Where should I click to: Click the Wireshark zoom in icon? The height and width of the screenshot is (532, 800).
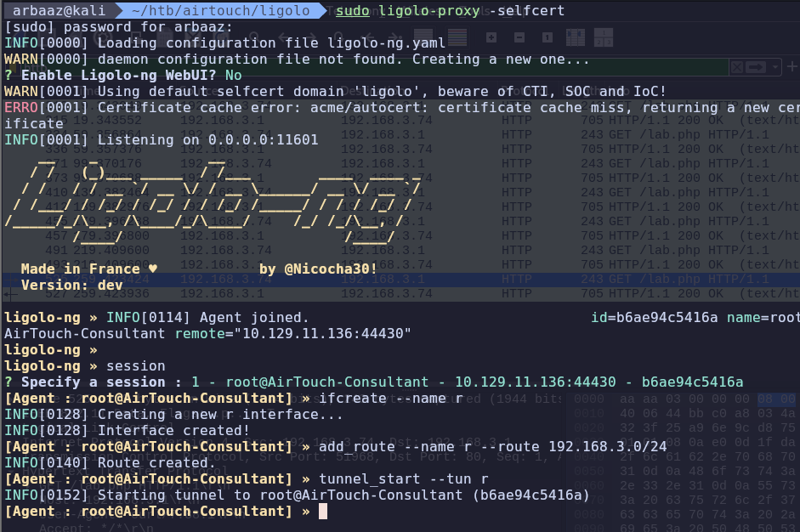click(491, 37)
